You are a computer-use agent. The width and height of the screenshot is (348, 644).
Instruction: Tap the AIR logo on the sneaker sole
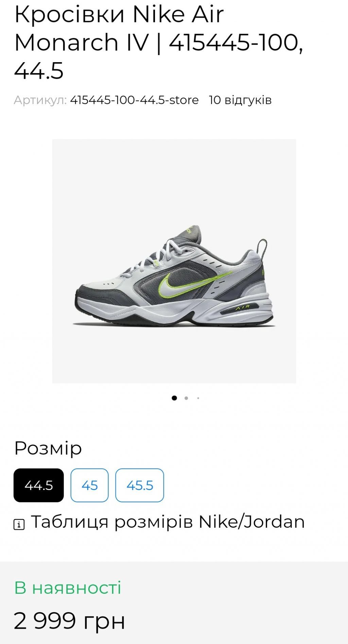243,307
